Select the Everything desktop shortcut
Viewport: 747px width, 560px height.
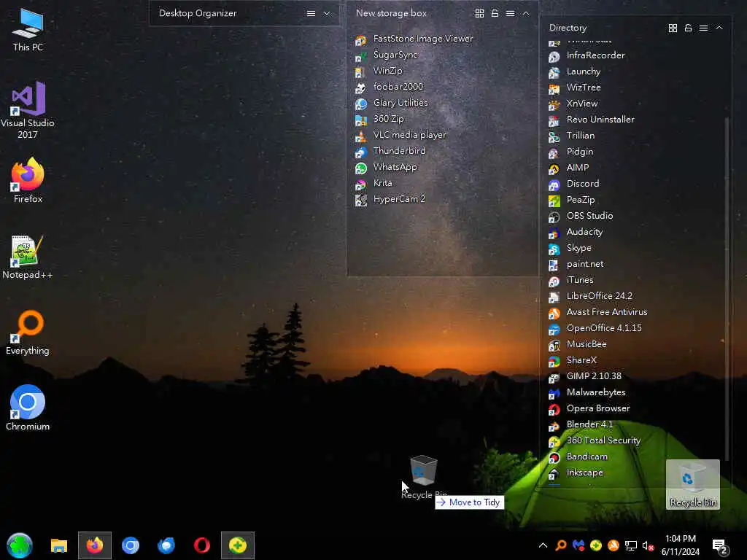click(x=28, y=332)
